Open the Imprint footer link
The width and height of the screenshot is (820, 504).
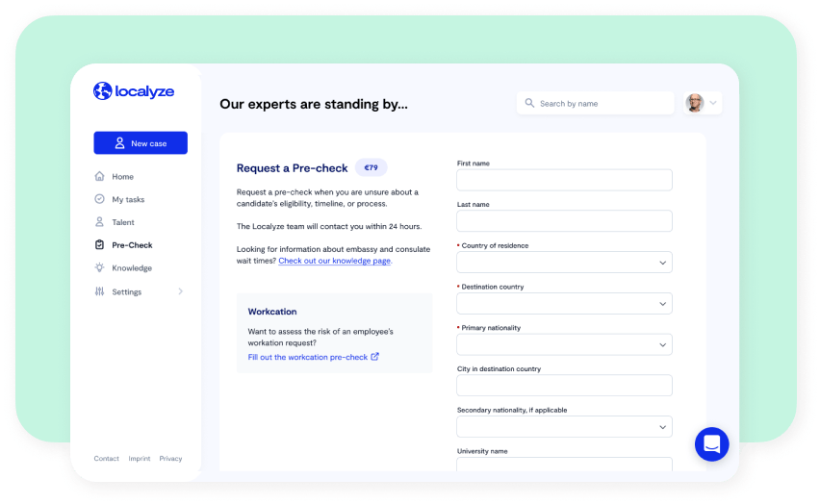point(140,459)
